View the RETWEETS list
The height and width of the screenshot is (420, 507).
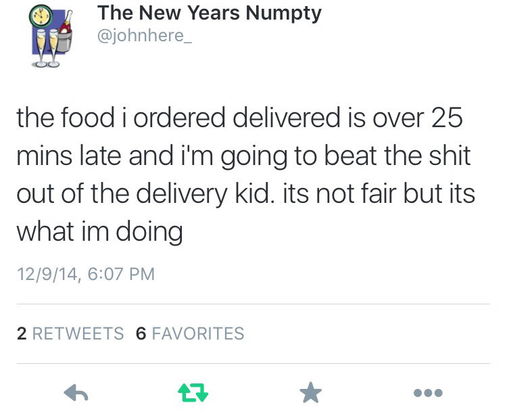click(78, 333)
